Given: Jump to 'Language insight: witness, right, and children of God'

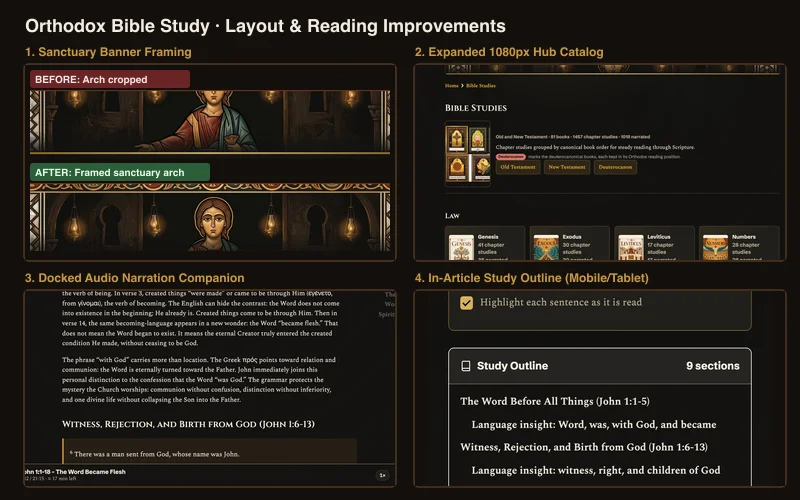Looking at the screenshot, I should (596, 470).
